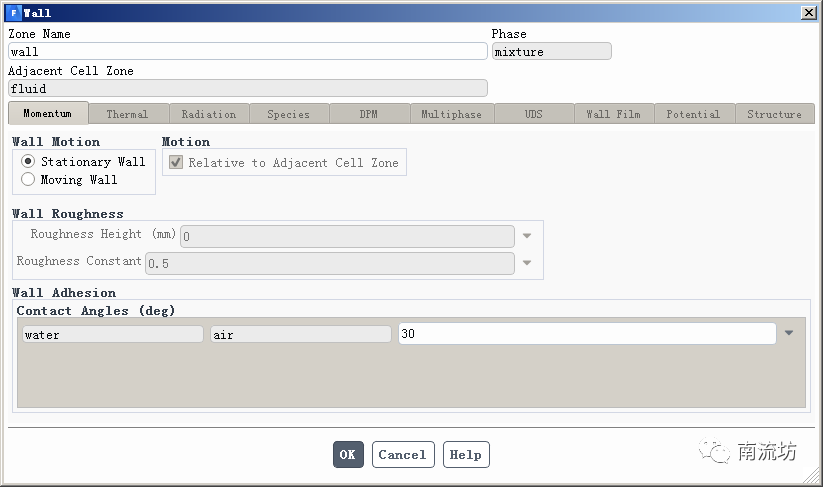Switch to the UDS tab
823x487 pixels.
tap(534, 114)
